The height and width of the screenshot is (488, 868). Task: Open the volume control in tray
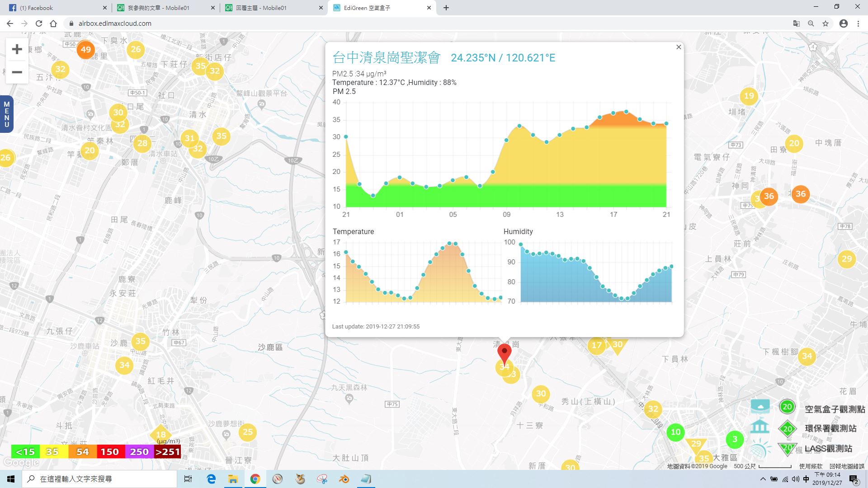[796, 479]
